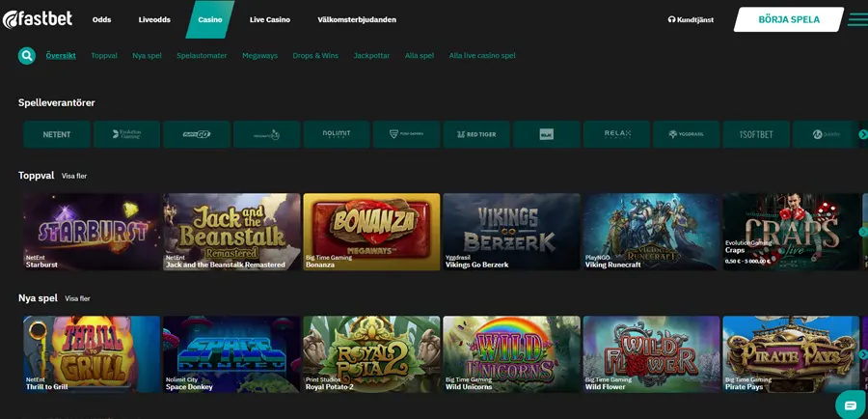This screenshot has width=868, height=419.
Task: Click the Spelleverantörer heading
Action: [57, 102]
